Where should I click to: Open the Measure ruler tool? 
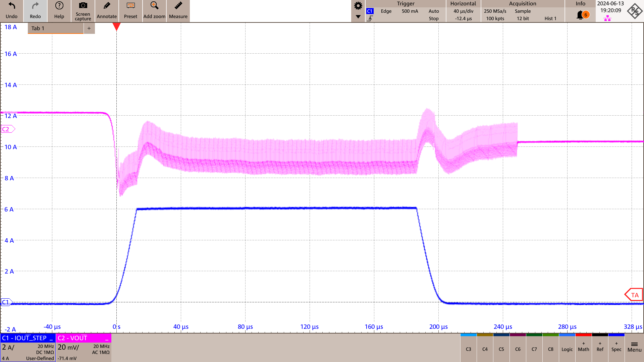(x=178, y=6)
